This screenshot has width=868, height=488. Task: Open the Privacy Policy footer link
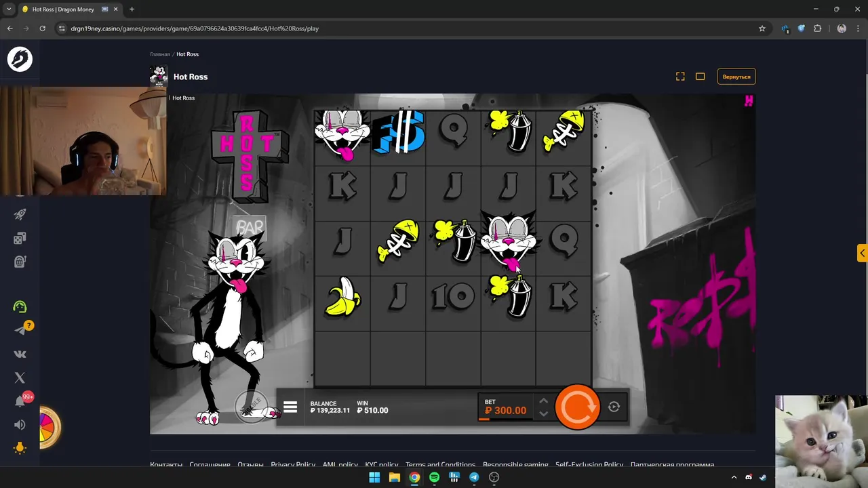[x=293, y=465]
